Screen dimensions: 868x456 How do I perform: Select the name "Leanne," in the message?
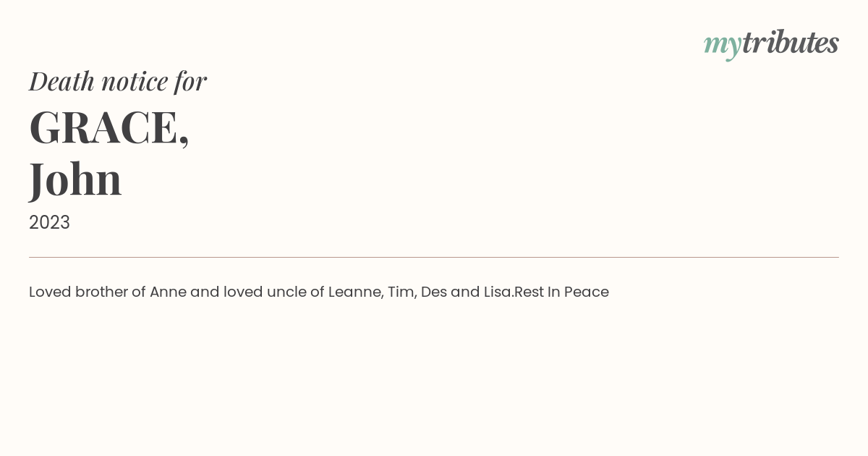[x=356, y=292]
